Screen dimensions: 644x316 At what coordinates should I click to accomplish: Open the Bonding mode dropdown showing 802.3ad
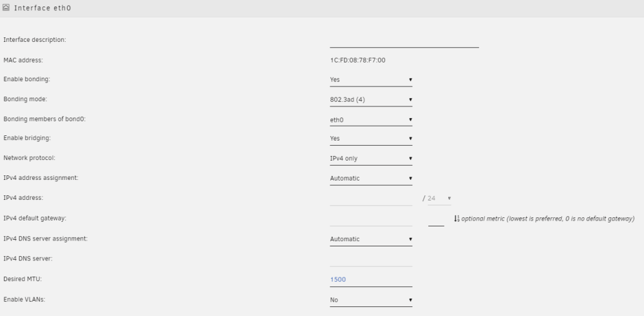[371, 99]
